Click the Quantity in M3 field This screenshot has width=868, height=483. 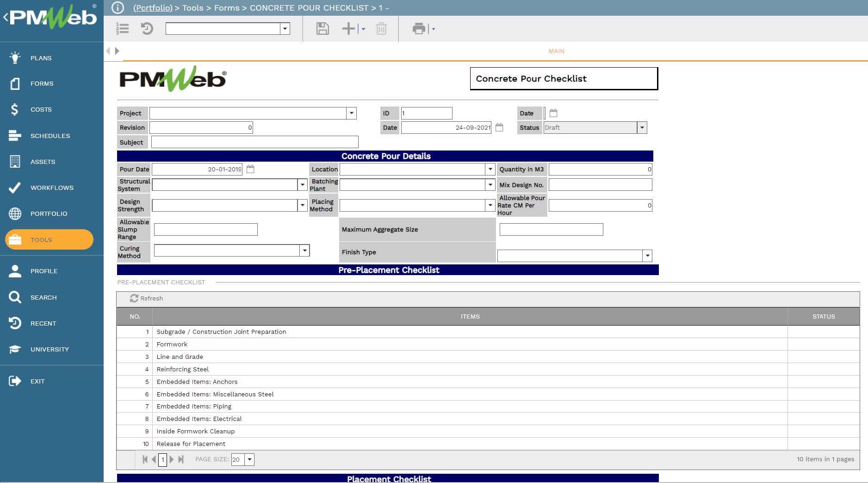(x=600, y=169)
